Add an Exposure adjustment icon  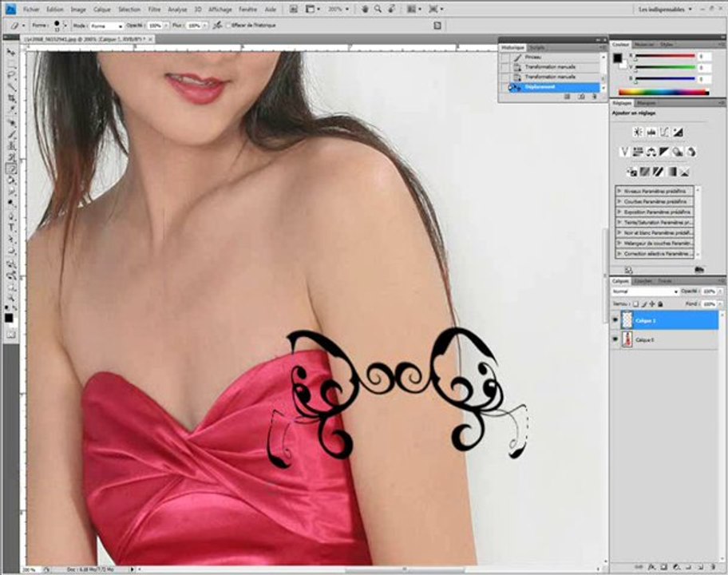(678, 133)
